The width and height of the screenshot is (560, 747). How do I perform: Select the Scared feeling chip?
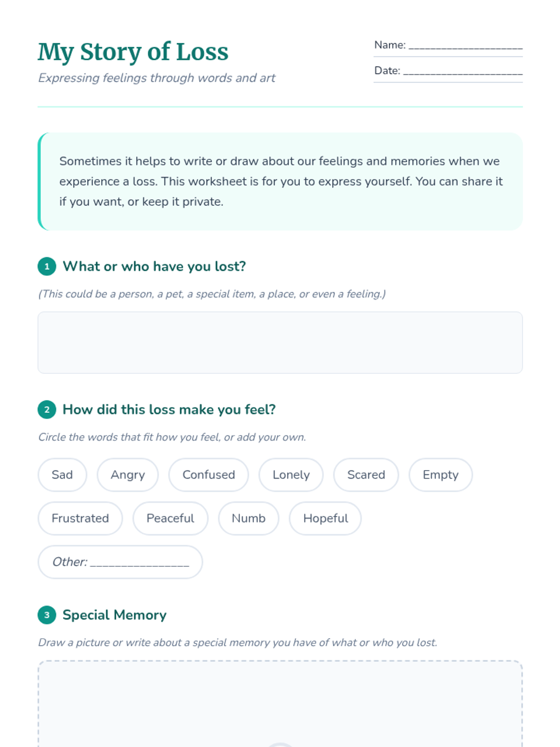click(366, 475)
